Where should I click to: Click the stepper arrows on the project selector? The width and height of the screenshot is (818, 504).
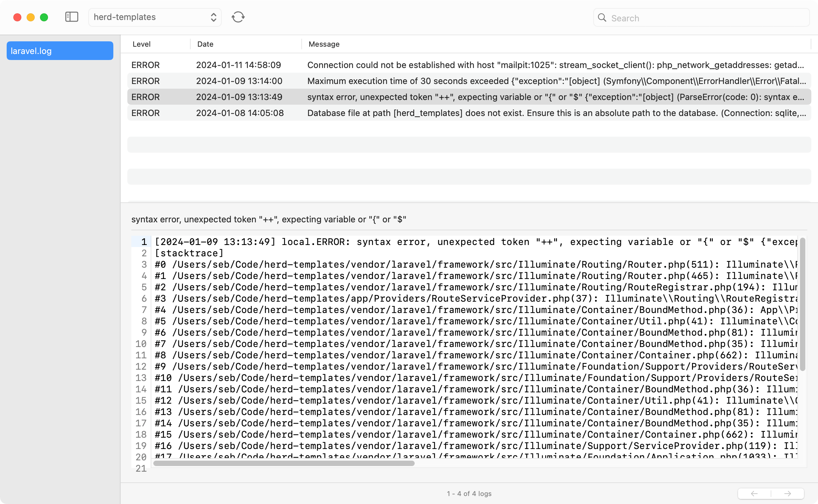coord(213,17)
